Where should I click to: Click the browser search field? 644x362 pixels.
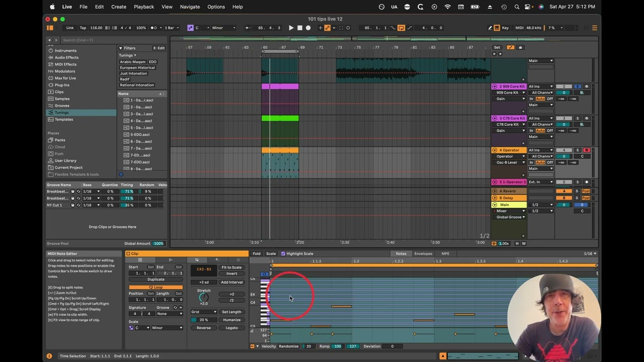click(x=113, y=40)
